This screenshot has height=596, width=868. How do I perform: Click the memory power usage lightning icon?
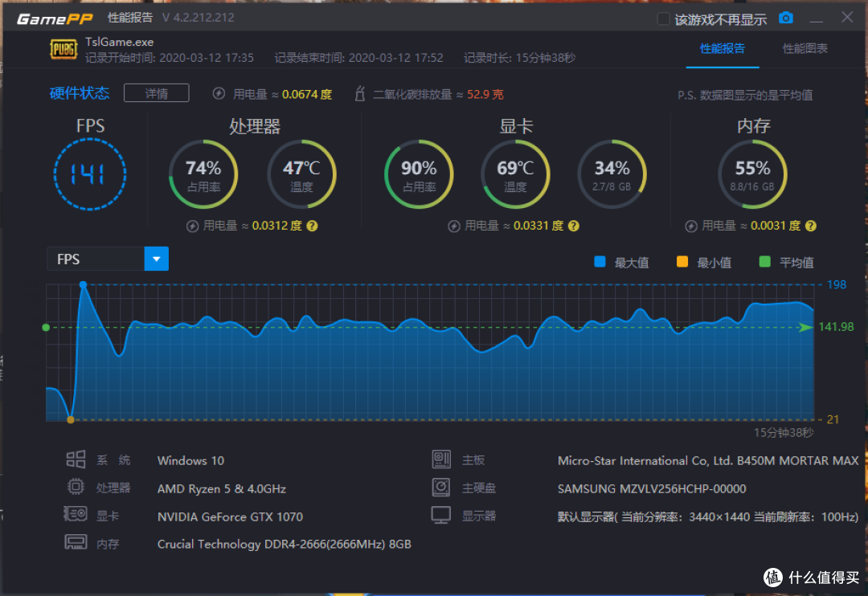pyautogui.click(x=691, y=226)
